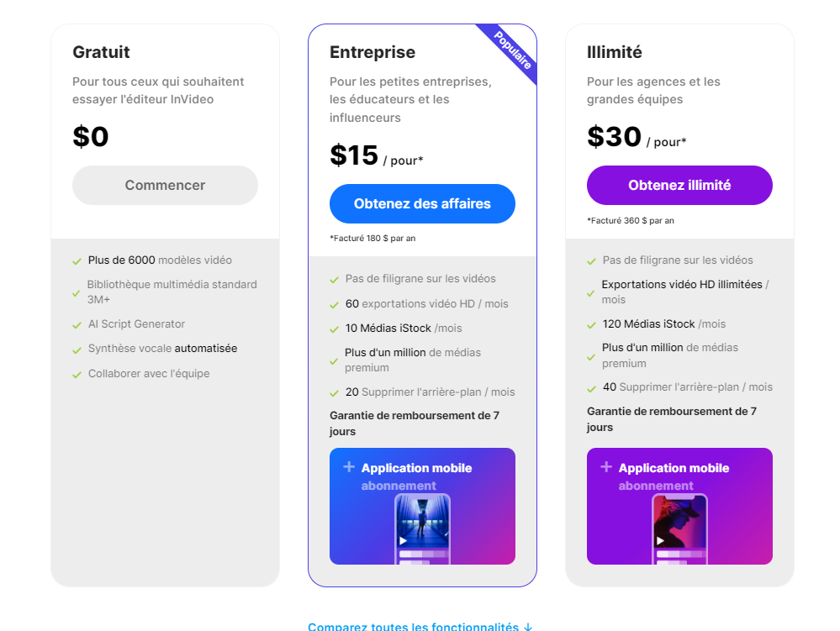Click the plus icon on the Illimité Application mobile card
Image resolution: width=840 pixels, height=631 pixels.
(x=606, y=466)
